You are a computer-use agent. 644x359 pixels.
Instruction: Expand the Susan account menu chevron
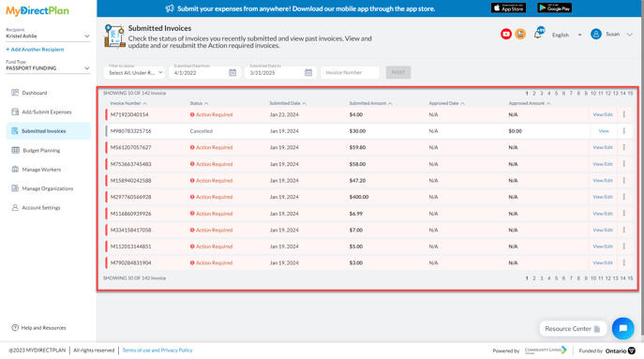pyautogui.click(x=630, y=35)
